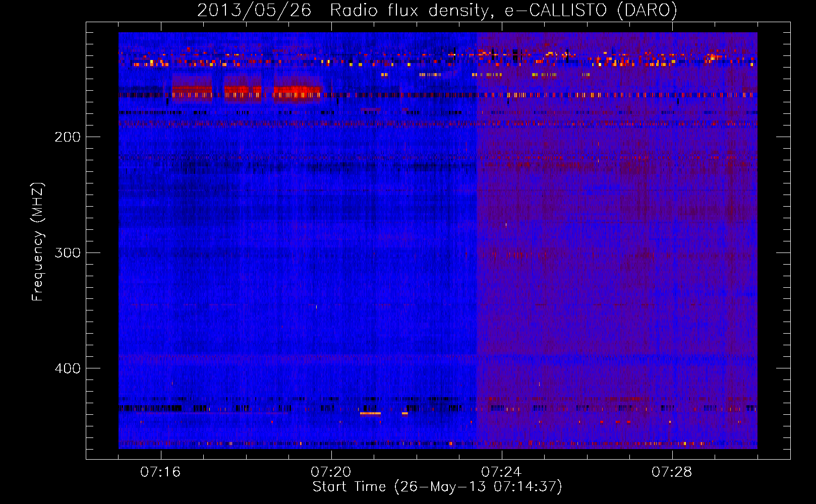
Task: Click the 07:24 time tick label
Action: [501, 472]
